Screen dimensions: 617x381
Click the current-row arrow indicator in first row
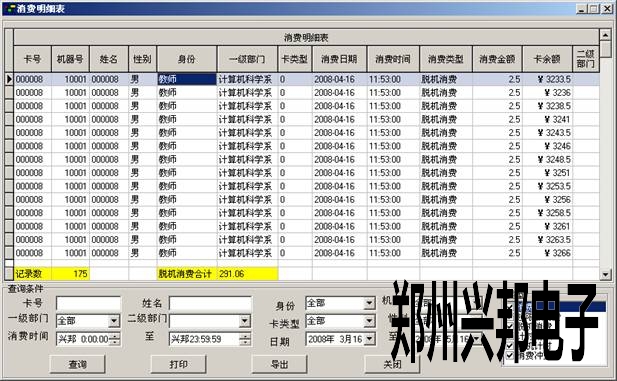coord(9,79)
